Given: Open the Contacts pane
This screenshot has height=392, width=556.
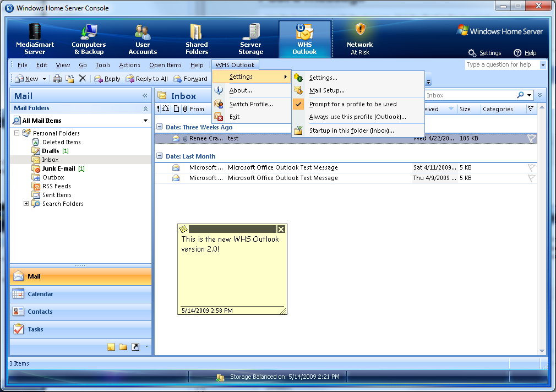Looking at the screenshot, I should tap(81, 312).
